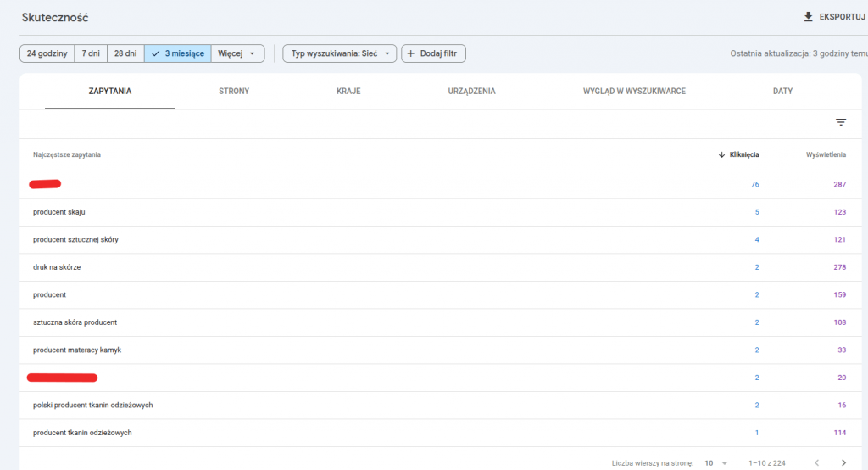Click the sort arrow beside Kliknięcia
Screen dimensions: 868x470
[x=721, y=154]
